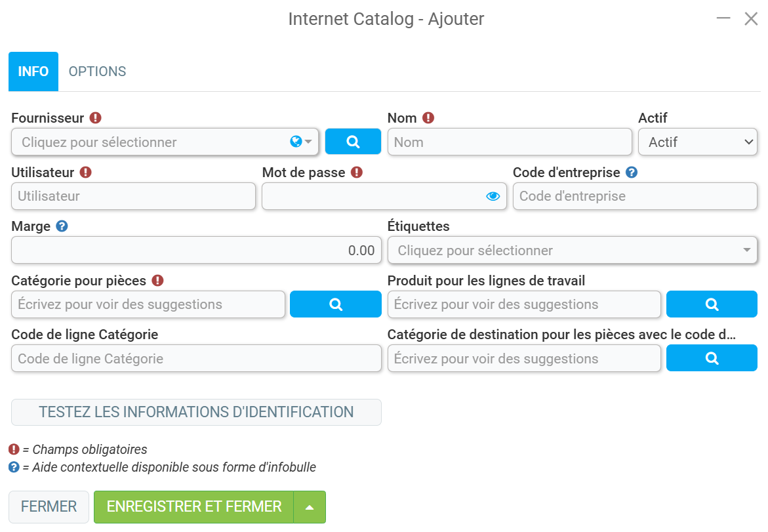Screen dimensions: 768x532
Task: Toggle password visibility with the eye icon
Action: tap(493, 196)
